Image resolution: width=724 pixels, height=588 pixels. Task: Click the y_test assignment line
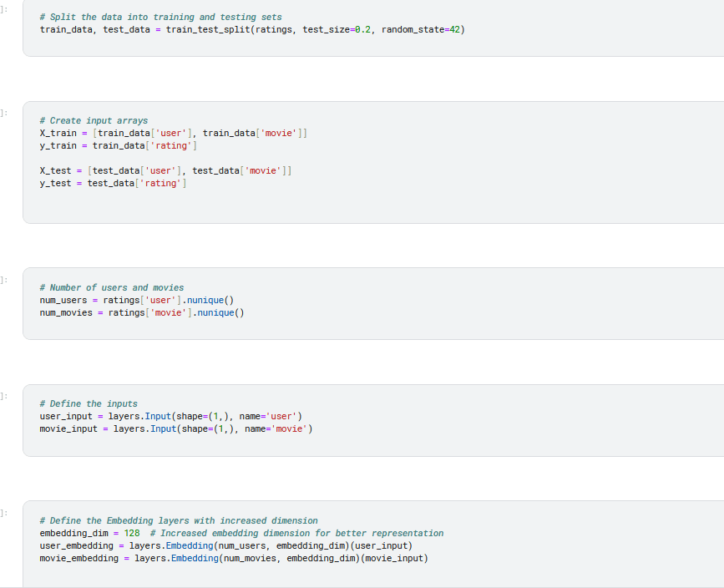(x=113, y=183)
